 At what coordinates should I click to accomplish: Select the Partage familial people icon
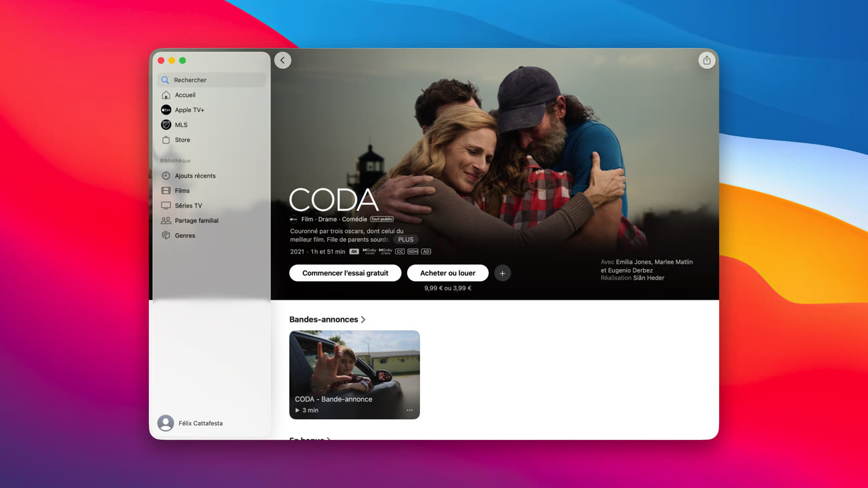coord(166,220)
